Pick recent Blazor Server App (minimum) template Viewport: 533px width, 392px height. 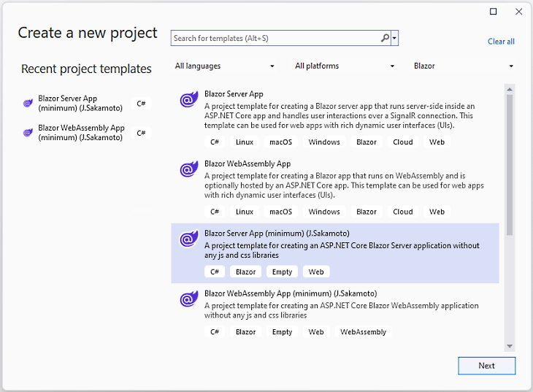click(x=68, y=103)
